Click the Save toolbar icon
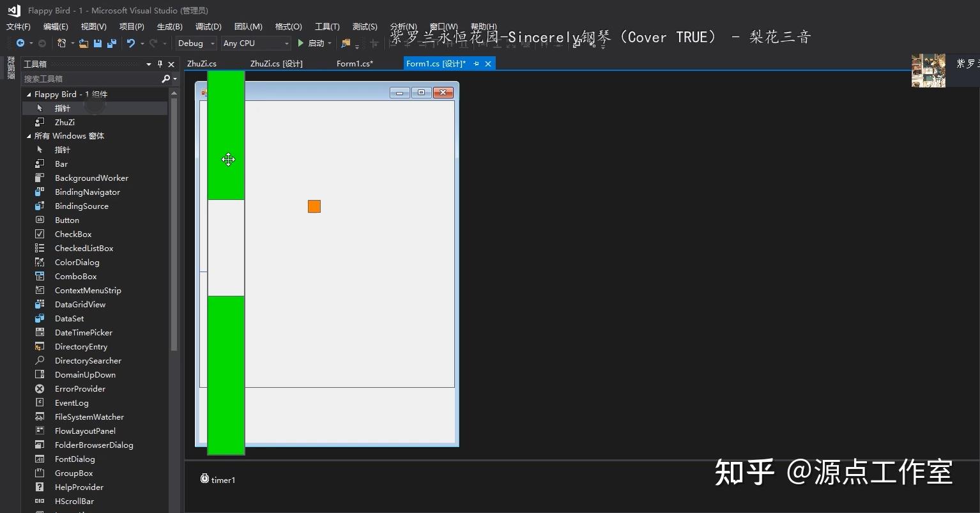980x513 pixels. [x=97, y=43]
